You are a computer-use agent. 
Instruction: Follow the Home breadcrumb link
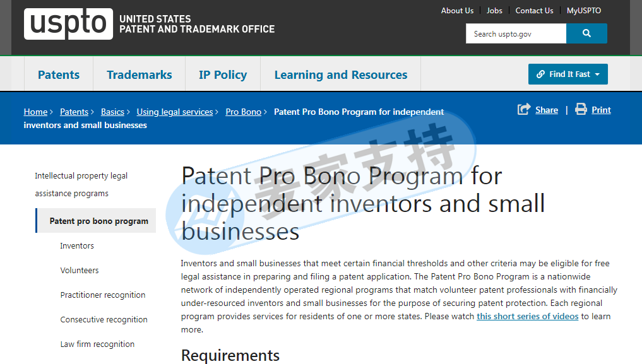(x=35, y=112)
